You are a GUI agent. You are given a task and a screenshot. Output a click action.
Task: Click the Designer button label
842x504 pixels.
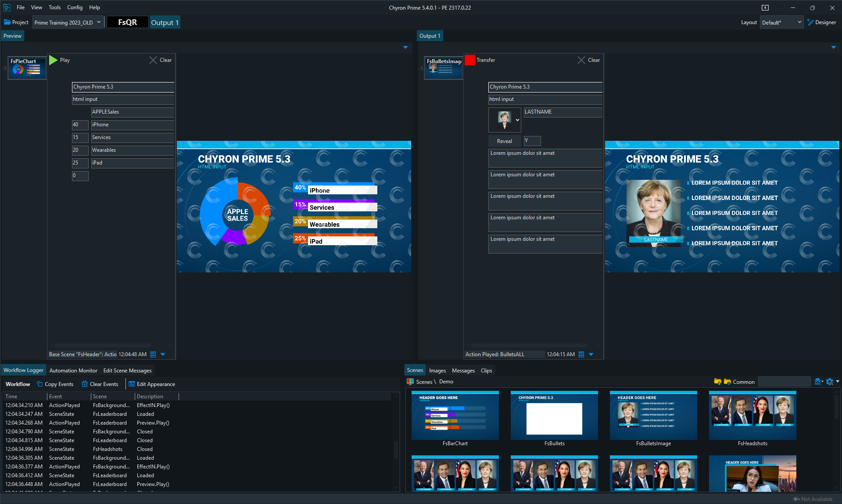click(825, 22)
